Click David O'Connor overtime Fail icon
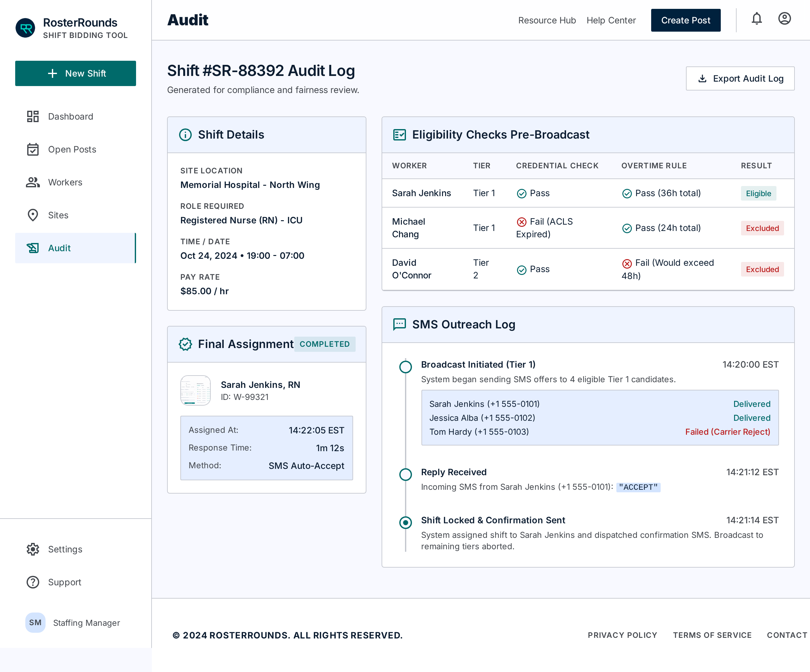 [627, 264]
